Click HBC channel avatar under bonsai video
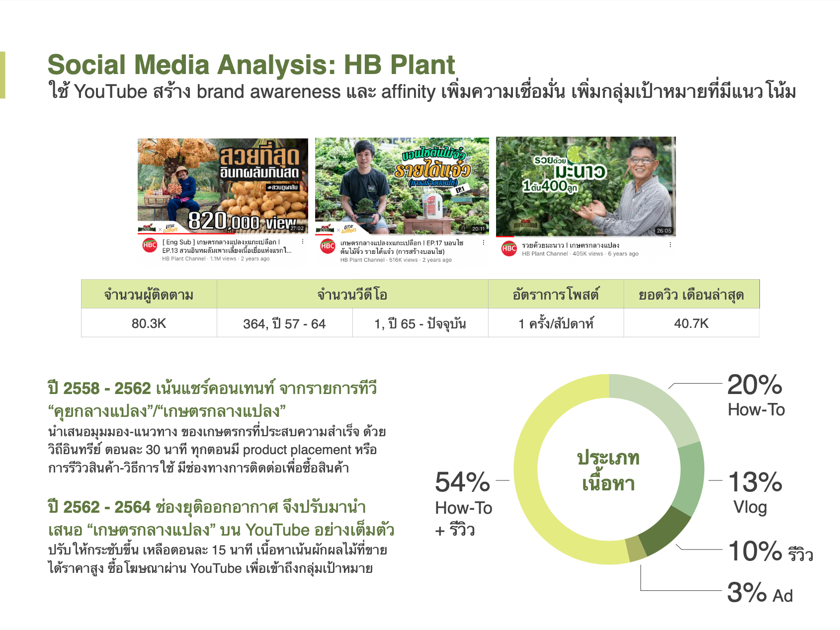 [x=328, y=246]
